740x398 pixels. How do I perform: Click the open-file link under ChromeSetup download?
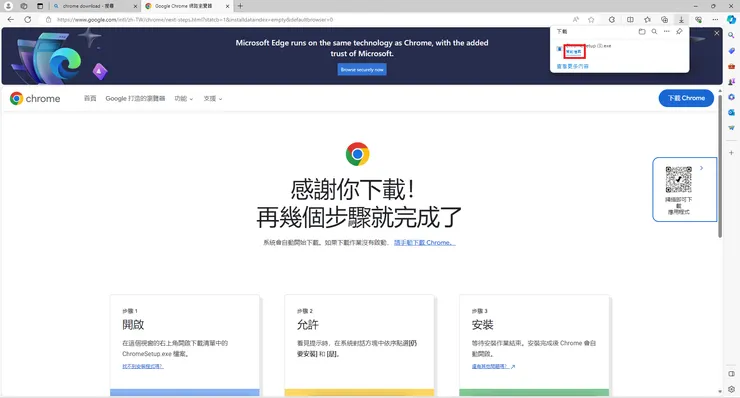tap(574, 51)
